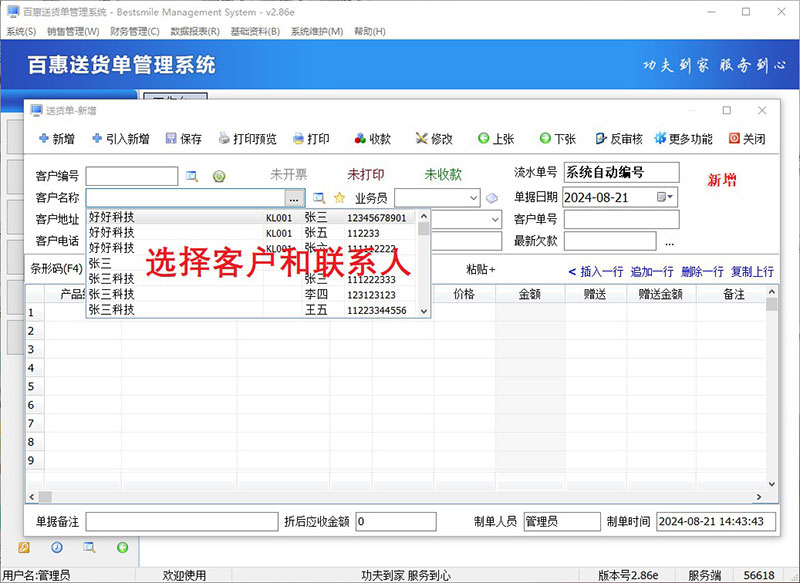This screenshot has width=800, height=583.
Task: Click the 收款 payment toolbar icon
Action: point(372,139)
